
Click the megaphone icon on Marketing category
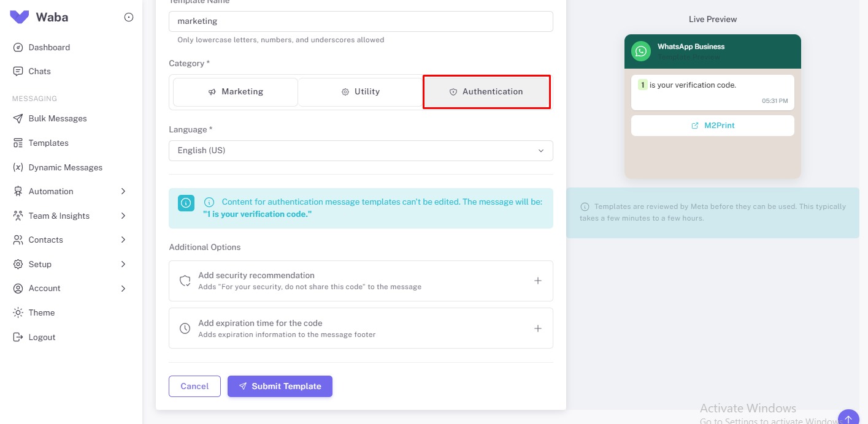pos(211,91)
